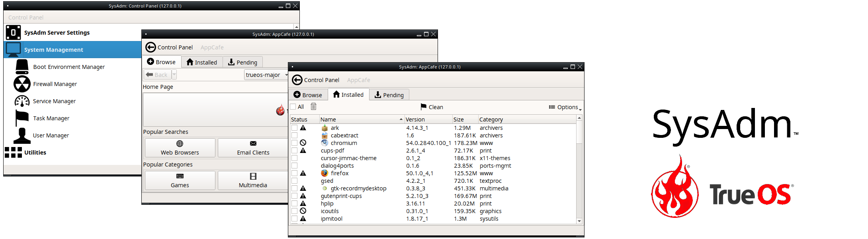This screenshot has width=868, height=239.
Task: Click warning status icon on ark row
Action: tap(303, 128)
